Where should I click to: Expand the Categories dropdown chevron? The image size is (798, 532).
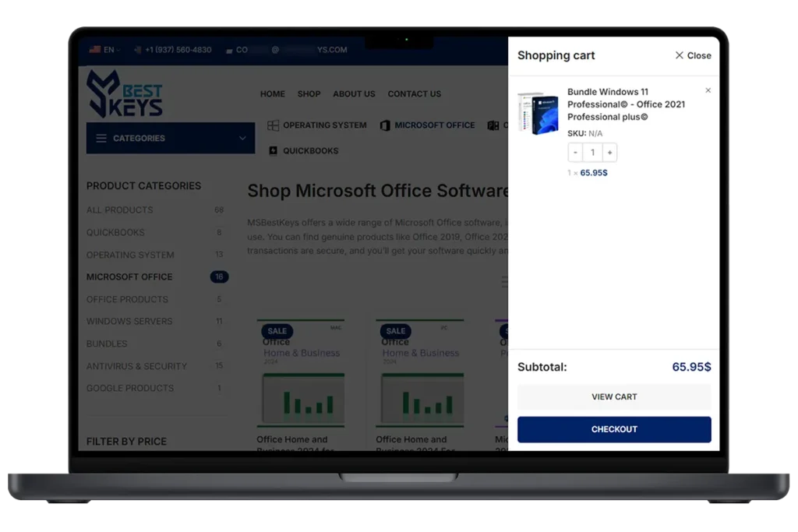[242, 139]
